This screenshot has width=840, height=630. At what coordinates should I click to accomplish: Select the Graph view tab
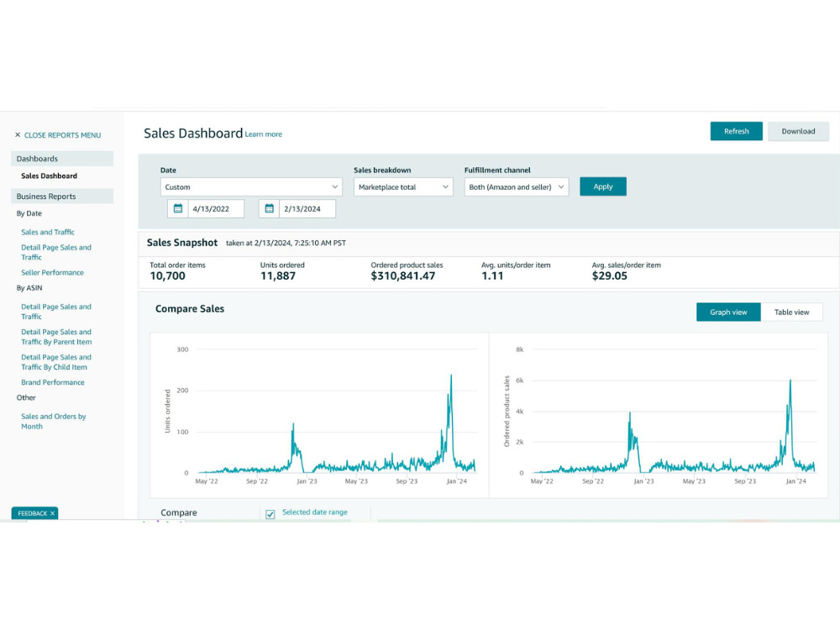(728, 312)
